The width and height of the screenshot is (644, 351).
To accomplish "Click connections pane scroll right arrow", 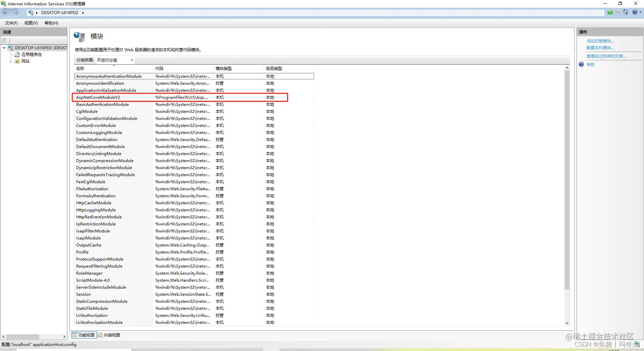I will point(64,337).
